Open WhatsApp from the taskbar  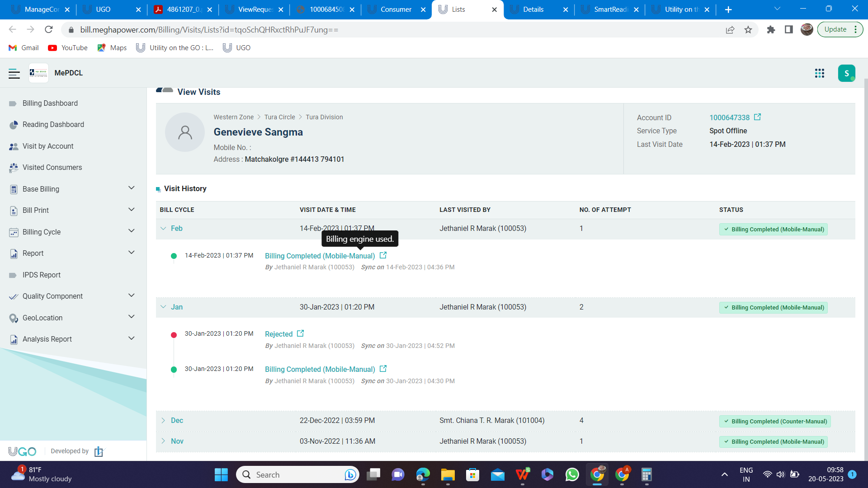[572, 474]
